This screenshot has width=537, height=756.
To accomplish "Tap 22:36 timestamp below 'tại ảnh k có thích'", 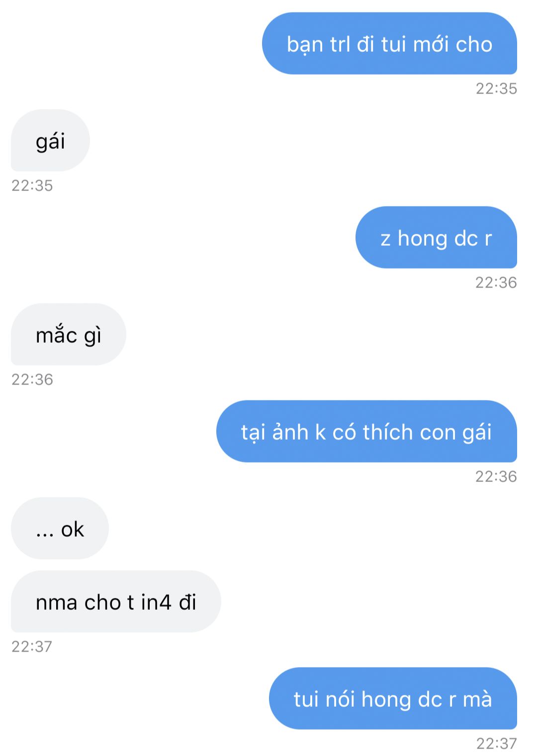I will 496,476.
